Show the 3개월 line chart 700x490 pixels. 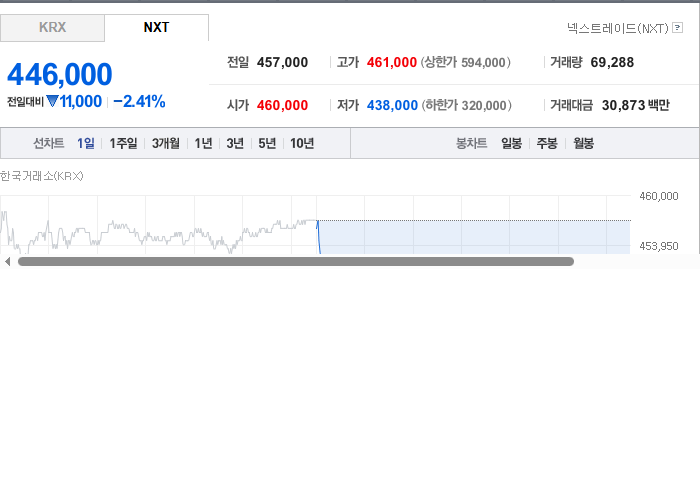[x=166, y=143]
